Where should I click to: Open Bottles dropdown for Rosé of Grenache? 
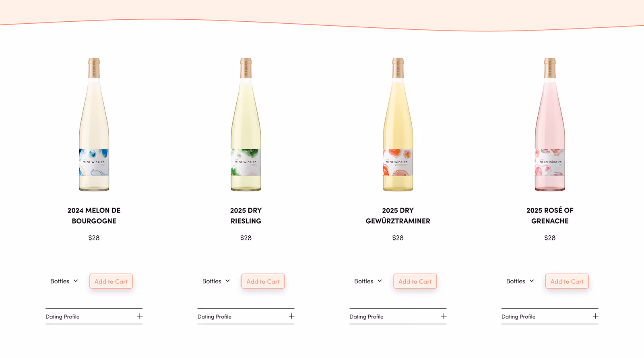coord(520,281)
